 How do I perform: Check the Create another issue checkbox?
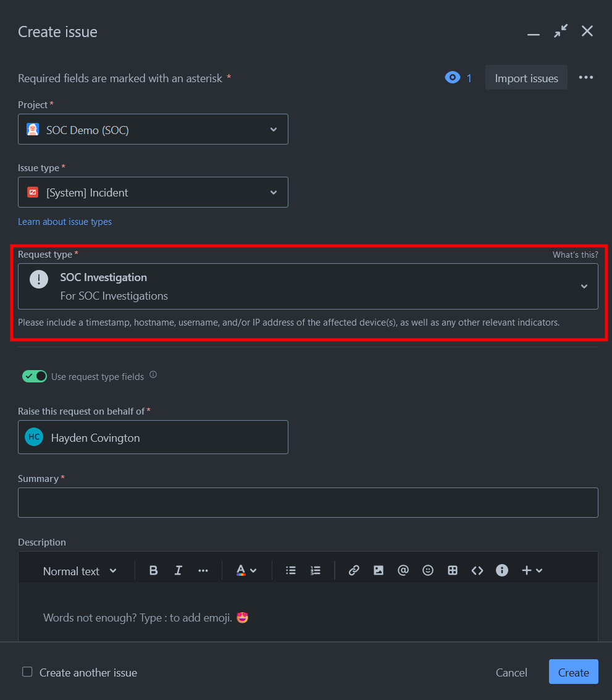[27, 672]
